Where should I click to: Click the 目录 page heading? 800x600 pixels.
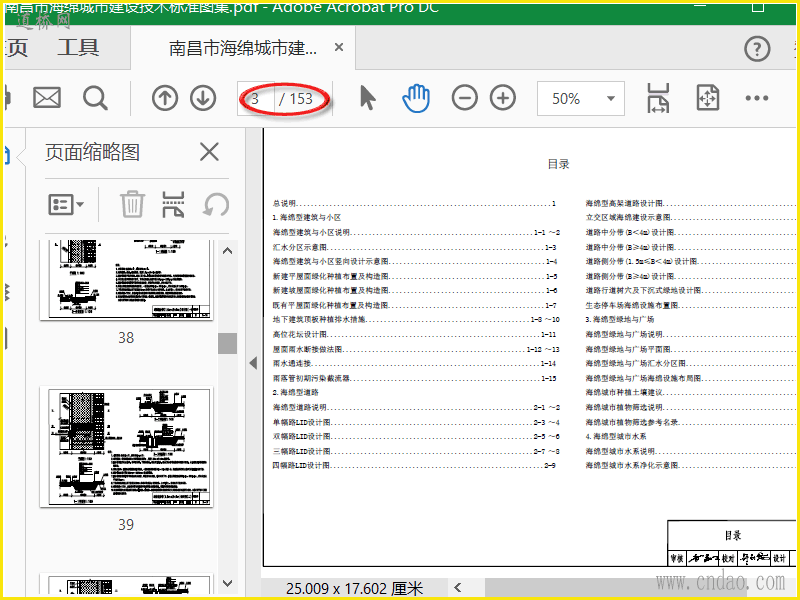[558, 164]
